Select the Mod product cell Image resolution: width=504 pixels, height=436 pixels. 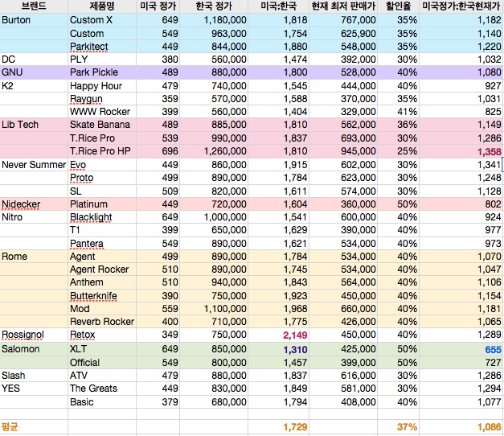pos(102,309)
